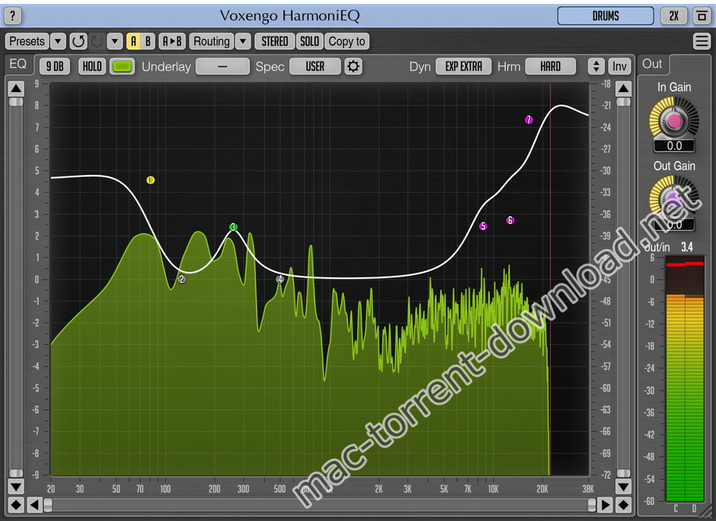
Task: Open the Presets dropdown arrow
Action: pyautogui.click(x=58, y=42)
